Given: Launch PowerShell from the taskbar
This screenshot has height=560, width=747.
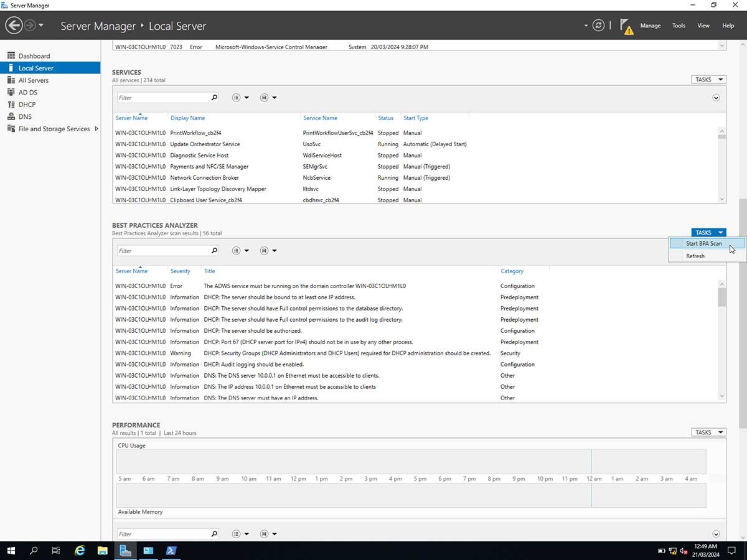Looking at the screenshot, I should tap(171, 551).
